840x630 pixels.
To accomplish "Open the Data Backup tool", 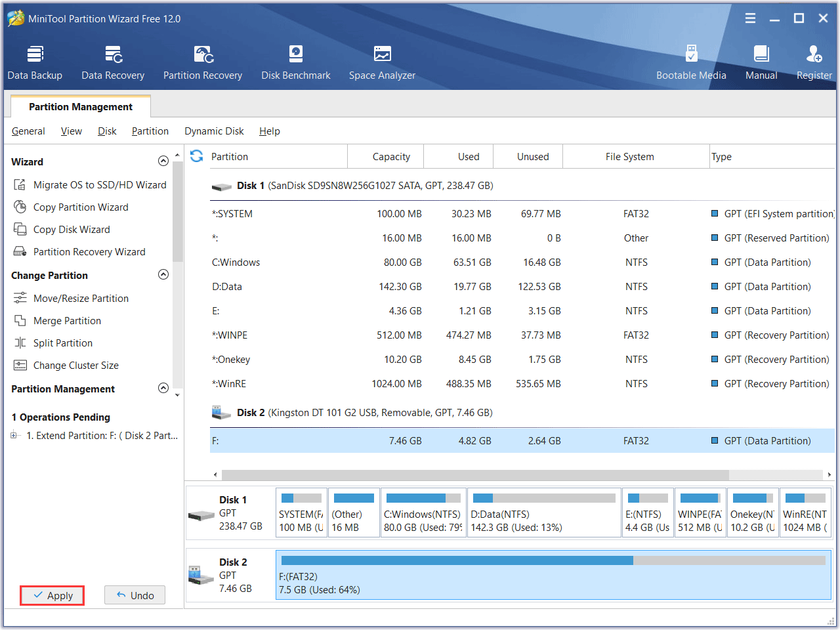I will tap(35, 63).
